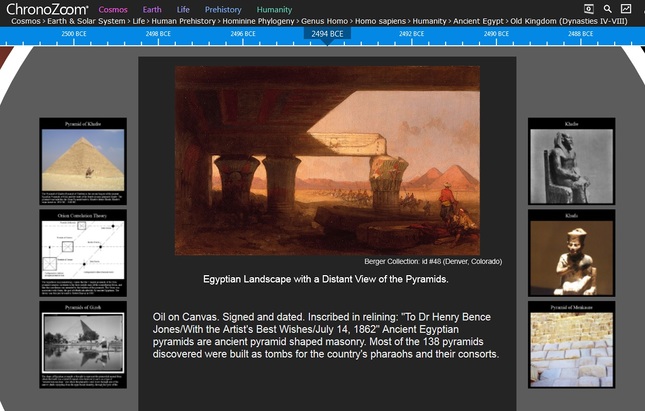The height and width of the screenshot is (411, 645).
Task: Select the Cosmos regime menu item
Action: click(113, 9)
